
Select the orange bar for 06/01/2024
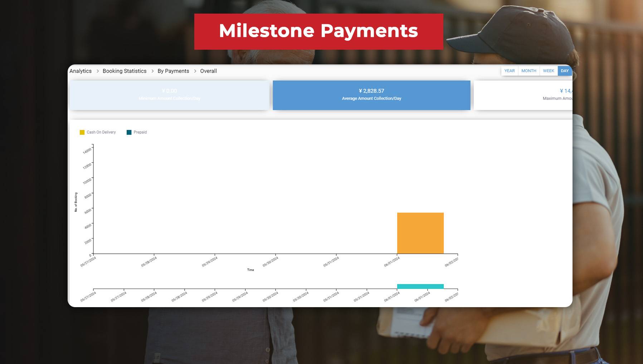coord(420,232)
